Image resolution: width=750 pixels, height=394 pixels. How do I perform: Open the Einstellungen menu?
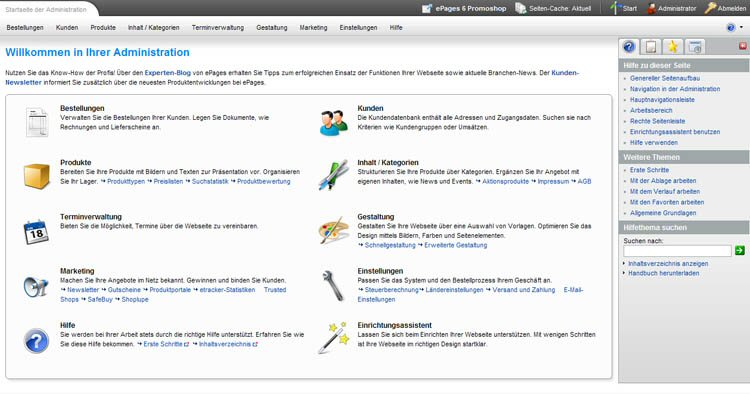click(x=358, y=28)
